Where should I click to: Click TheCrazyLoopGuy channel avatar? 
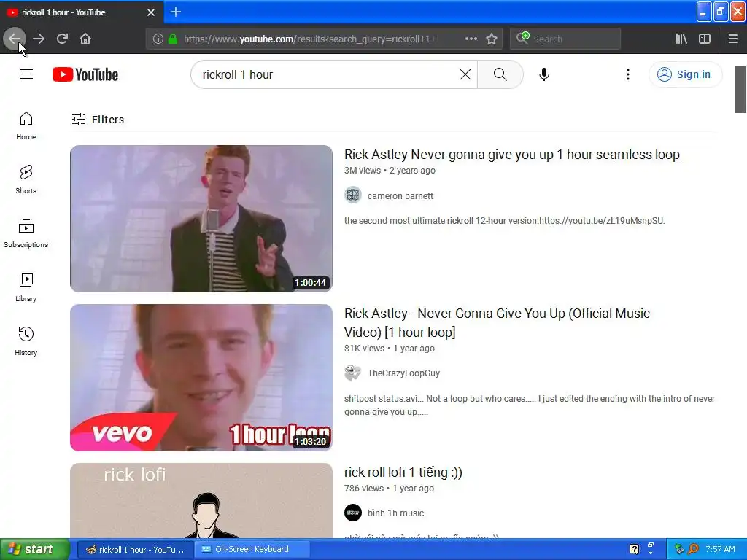(x=353, y=373)
